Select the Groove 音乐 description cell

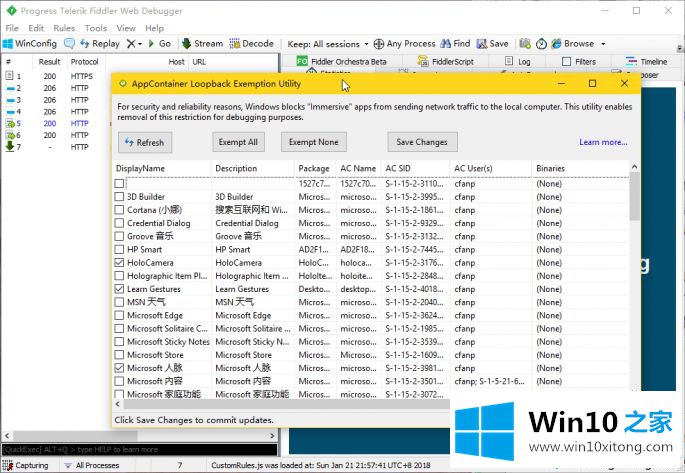(253, 237)
